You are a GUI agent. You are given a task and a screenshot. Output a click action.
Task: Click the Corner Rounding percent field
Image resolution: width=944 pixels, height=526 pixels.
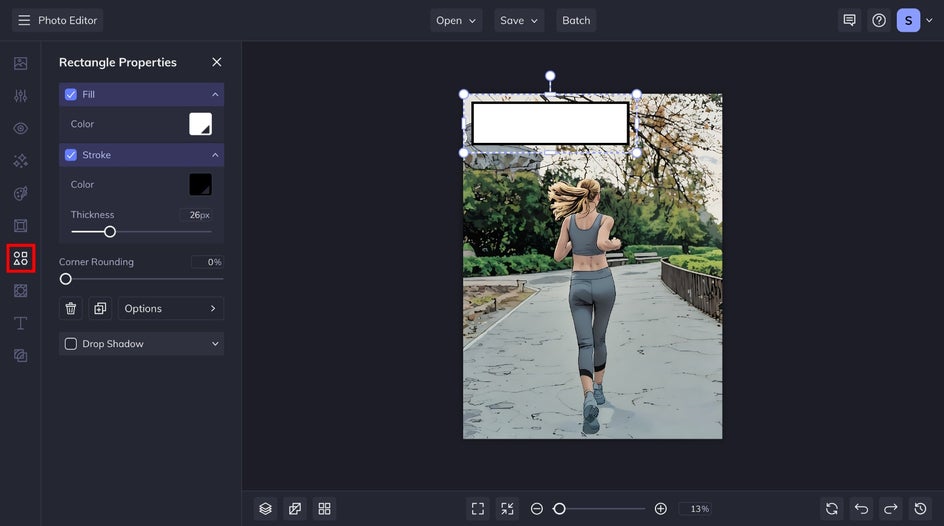(x=206, y=262)
